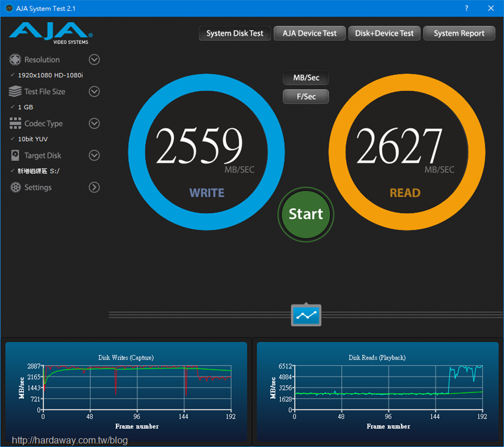Click the Resolution label
Image resolution: width=504 pixels, height=447 pixels.
42,60
